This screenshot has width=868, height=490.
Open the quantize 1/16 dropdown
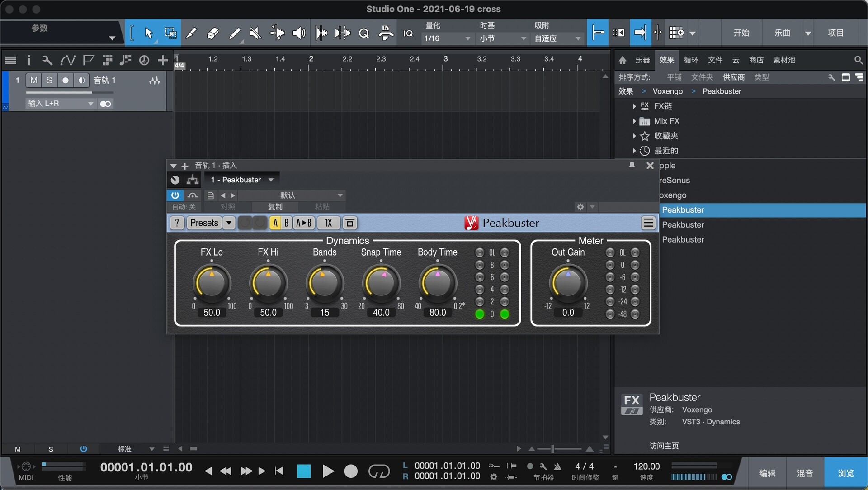[447, 38]
